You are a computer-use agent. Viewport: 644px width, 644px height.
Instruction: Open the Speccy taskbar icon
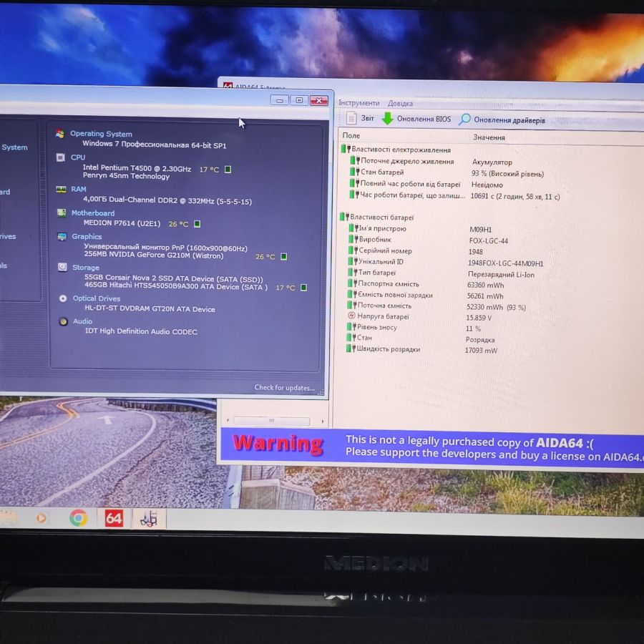pyautogui.click(x=149, y=519)
